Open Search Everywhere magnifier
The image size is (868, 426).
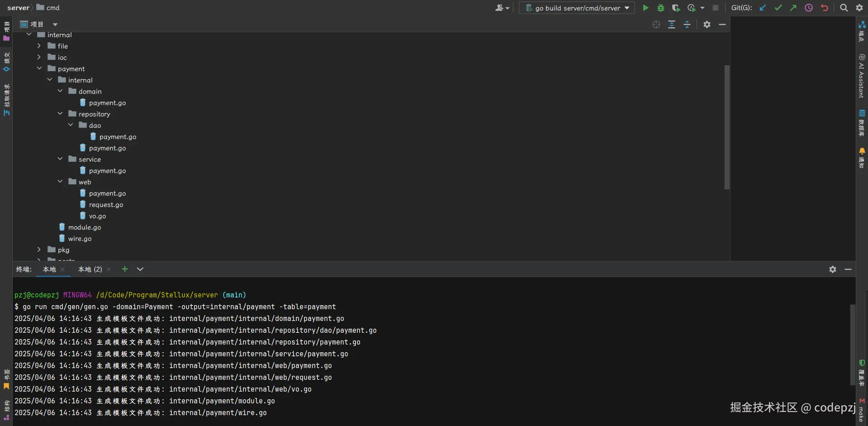[844, 8]
